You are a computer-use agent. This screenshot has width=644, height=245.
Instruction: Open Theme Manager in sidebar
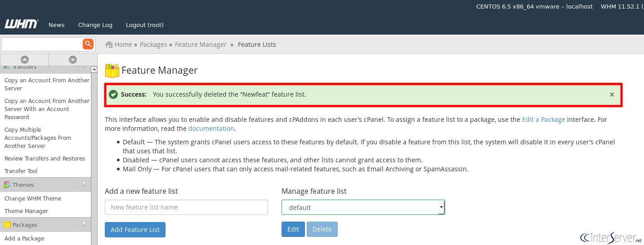click(26, 211)
